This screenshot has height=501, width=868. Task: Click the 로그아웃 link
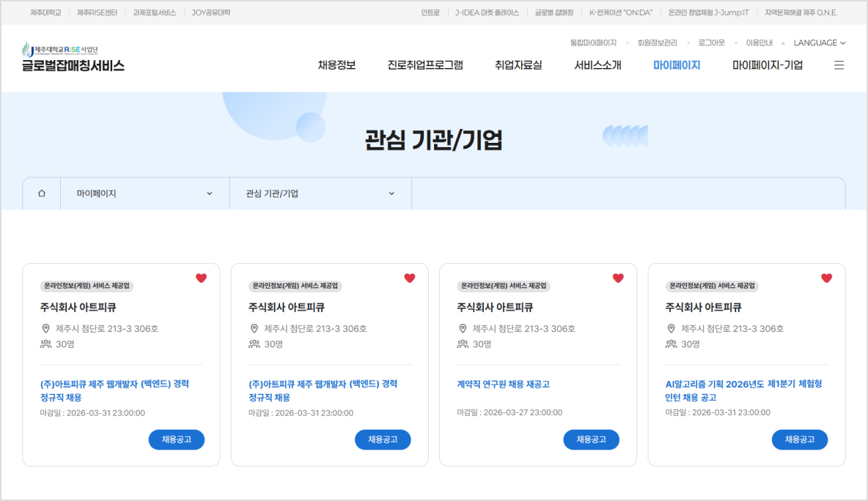[710, 42]
